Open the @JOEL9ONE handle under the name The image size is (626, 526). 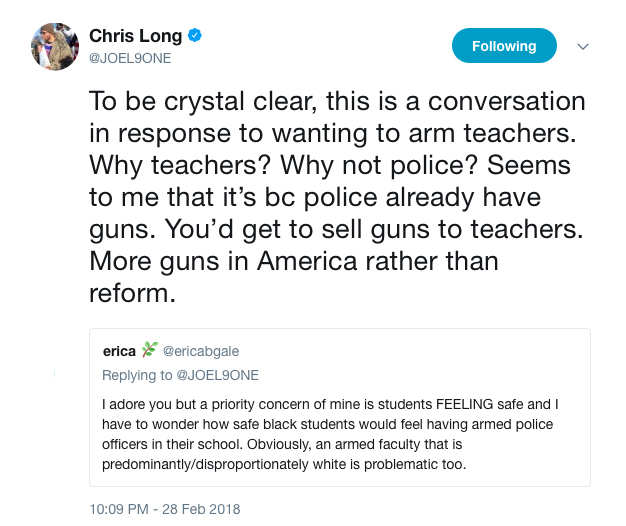130,58
